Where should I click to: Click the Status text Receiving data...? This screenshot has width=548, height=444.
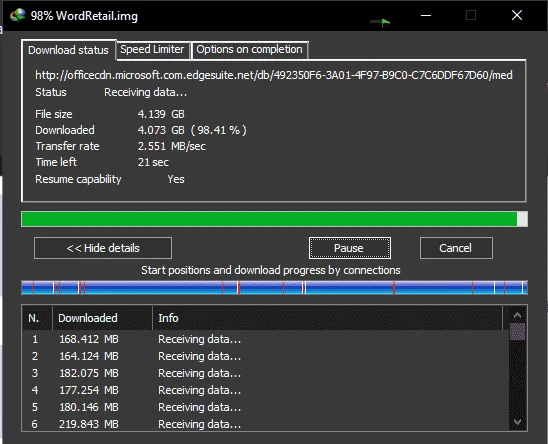click(x=145, y=92)
